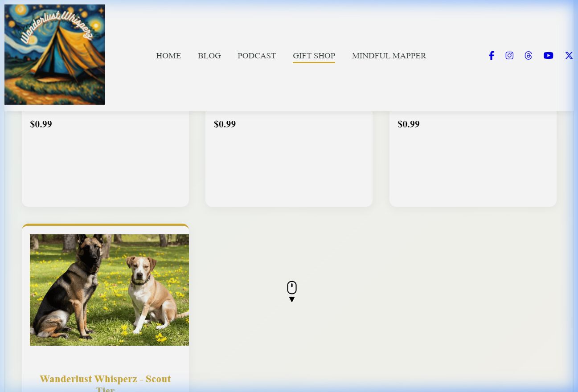Viewport: 578px width, 392px height.
Task: Go to the PODCAST section
Action: coord(257,56)
